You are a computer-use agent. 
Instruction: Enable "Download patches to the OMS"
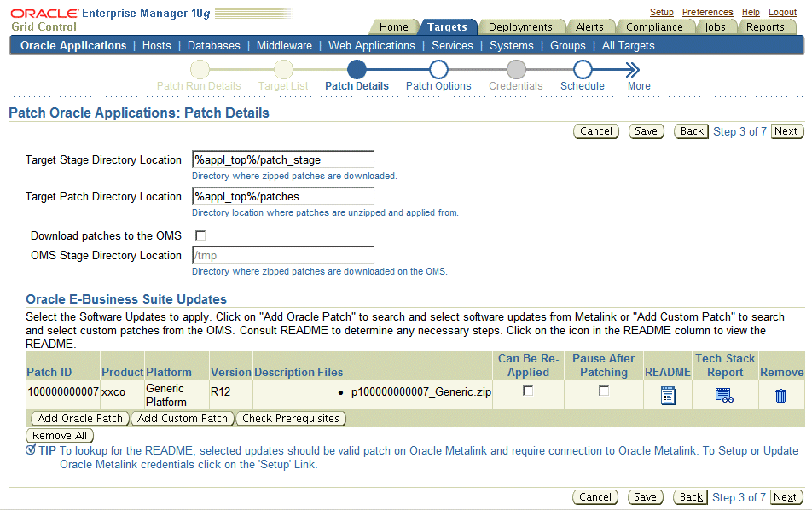point(200,235)
